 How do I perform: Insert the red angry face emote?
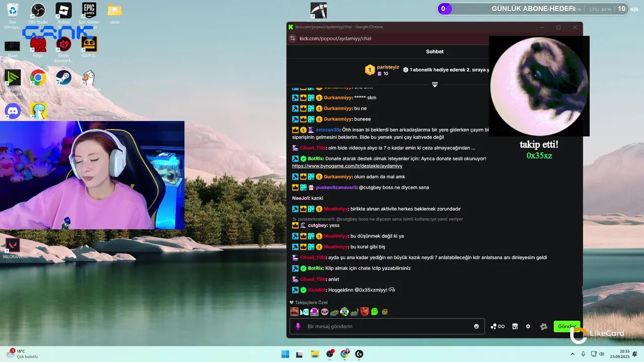point(364,312)
